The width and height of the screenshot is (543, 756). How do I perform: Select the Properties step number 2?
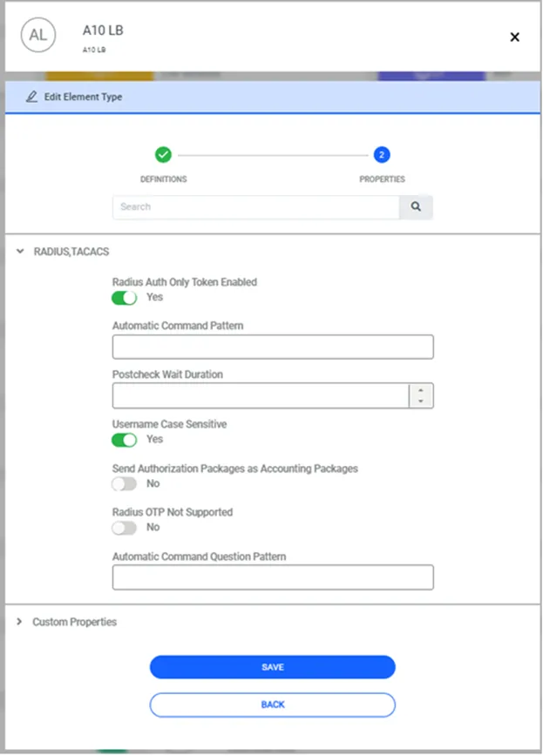(x=381, y=155)
